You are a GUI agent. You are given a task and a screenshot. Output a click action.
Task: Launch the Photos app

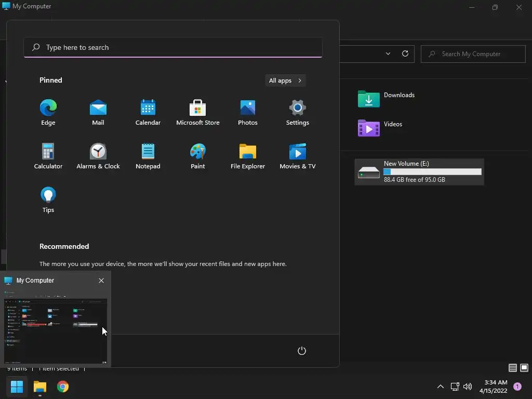[248, 112]
